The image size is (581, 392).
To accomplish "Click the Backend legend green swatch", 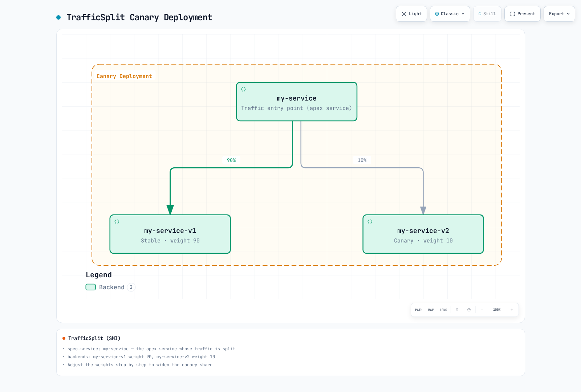I will [91, 287].
